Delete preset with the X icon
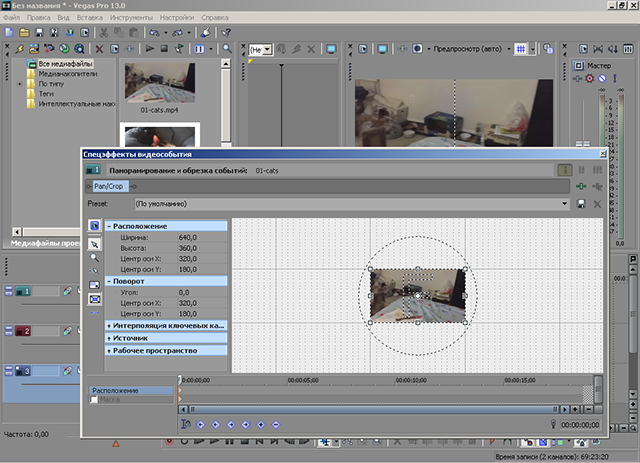The height and width of the screenshot is (463, 640). click(597, 204)
